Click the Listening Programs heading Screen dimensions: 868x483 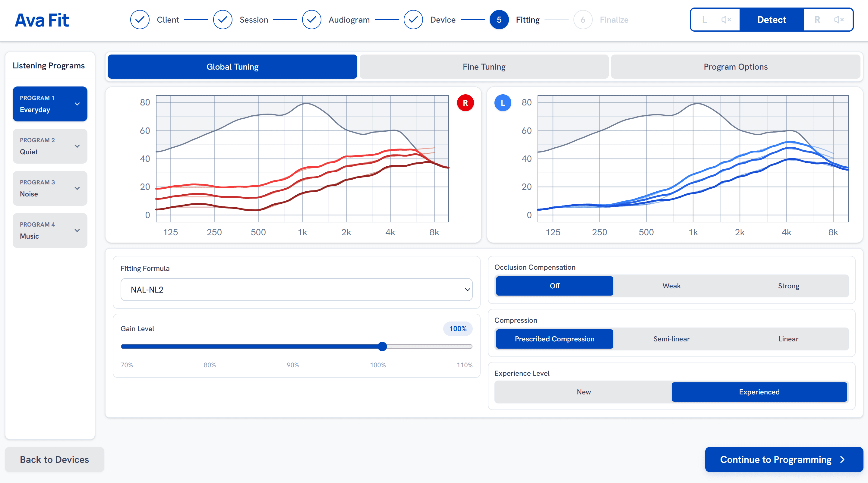click(49, 66)
